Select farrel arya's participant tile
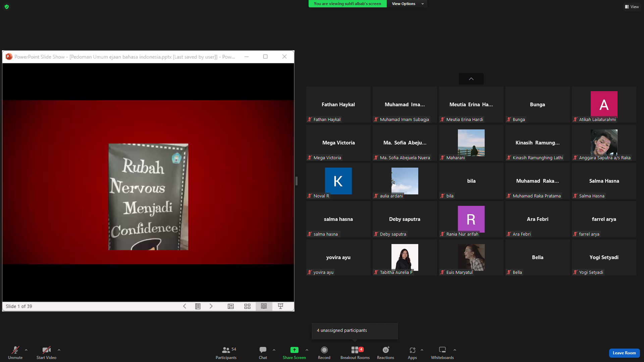644x362 pixels. tap(604, 219)
